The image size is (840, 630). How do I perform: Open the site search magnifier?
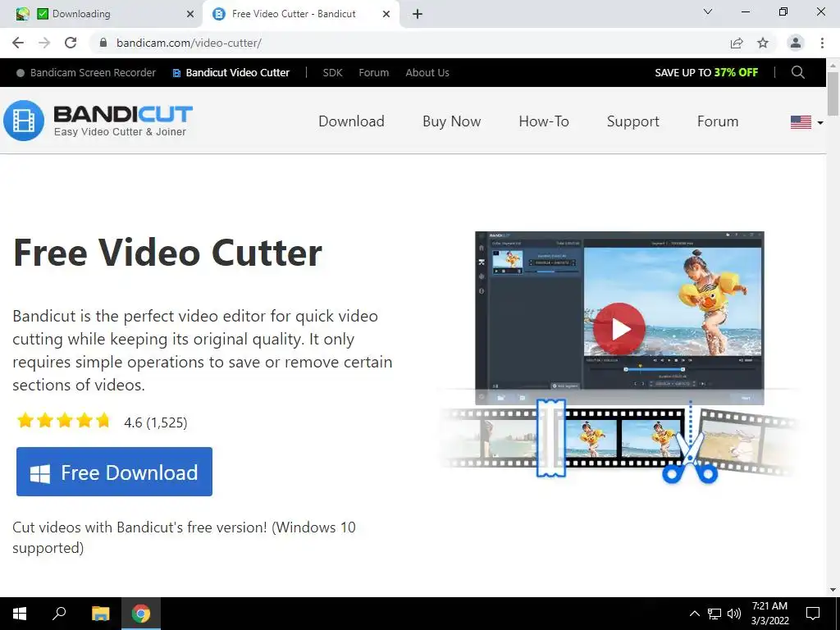pos(797,72)
